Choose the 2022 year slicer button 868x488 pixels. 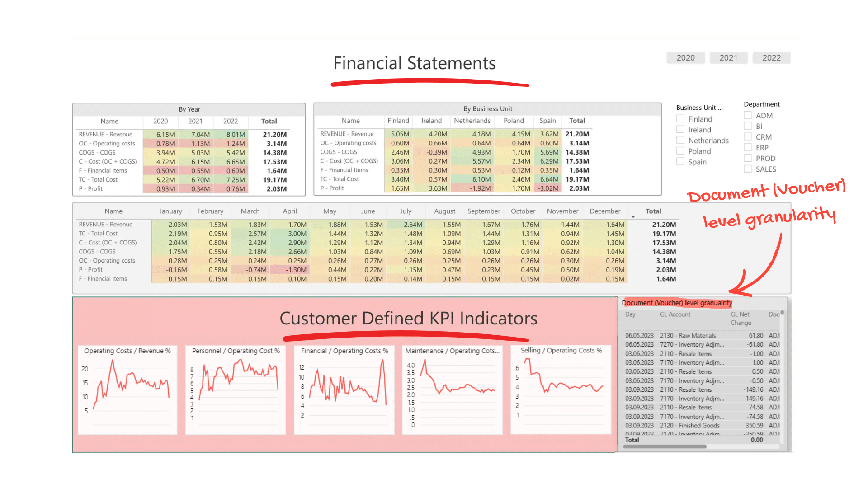click(x=771, y=58)
